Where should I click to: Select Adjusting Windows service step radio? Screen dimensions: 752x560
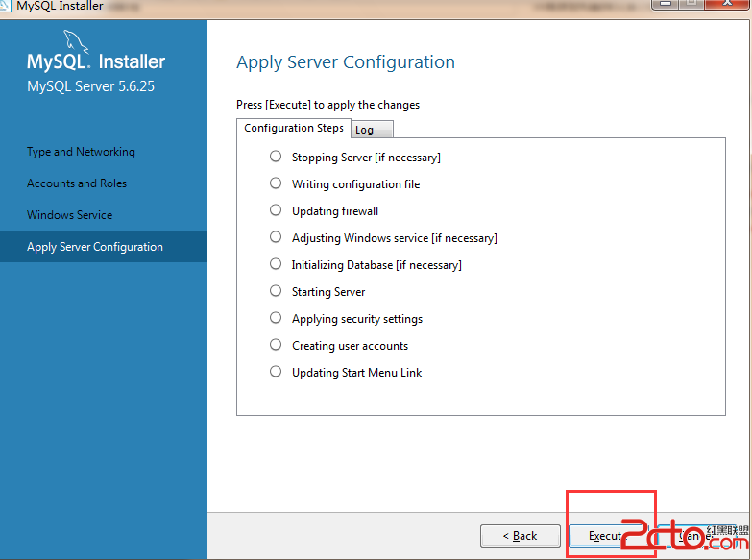(x=276, y=237)
